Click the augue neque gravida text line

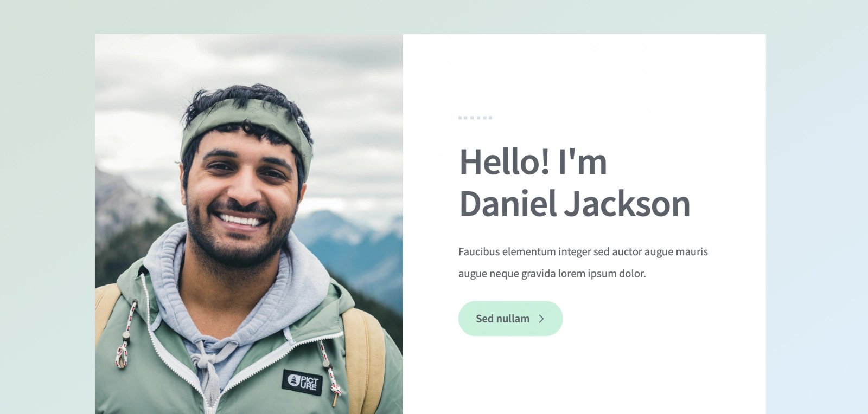[552, 274]
